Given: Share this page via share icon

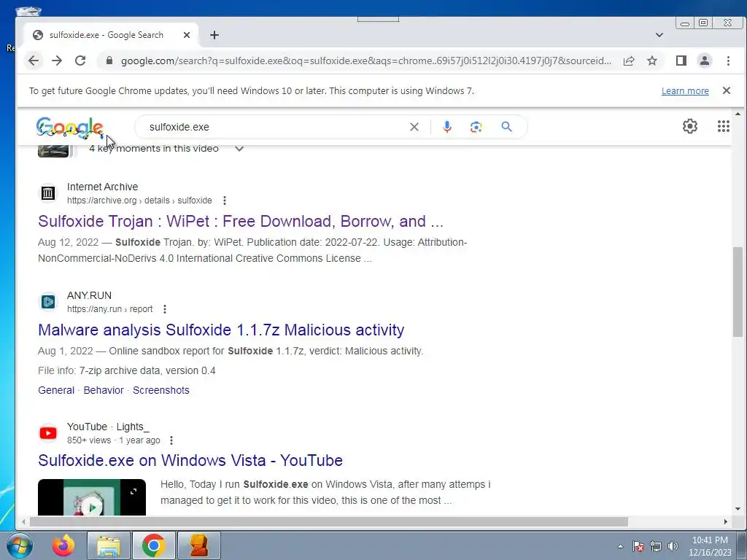Looking at the screenshot, I should (629, 61).
